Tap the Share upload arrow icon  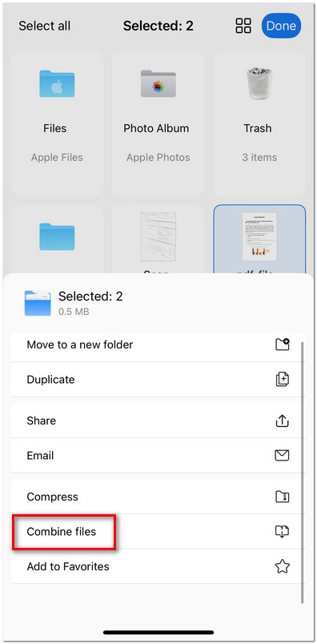point(282,421)
